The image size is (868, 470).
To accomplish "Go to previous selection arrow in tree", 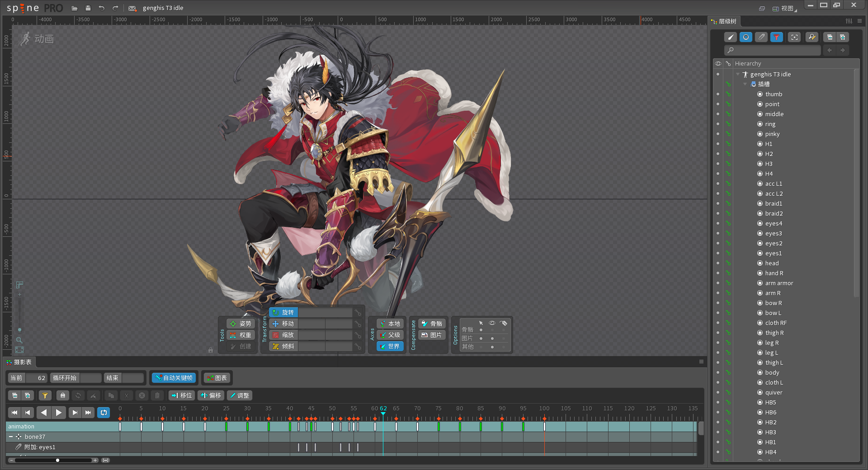I will point(830,50).
